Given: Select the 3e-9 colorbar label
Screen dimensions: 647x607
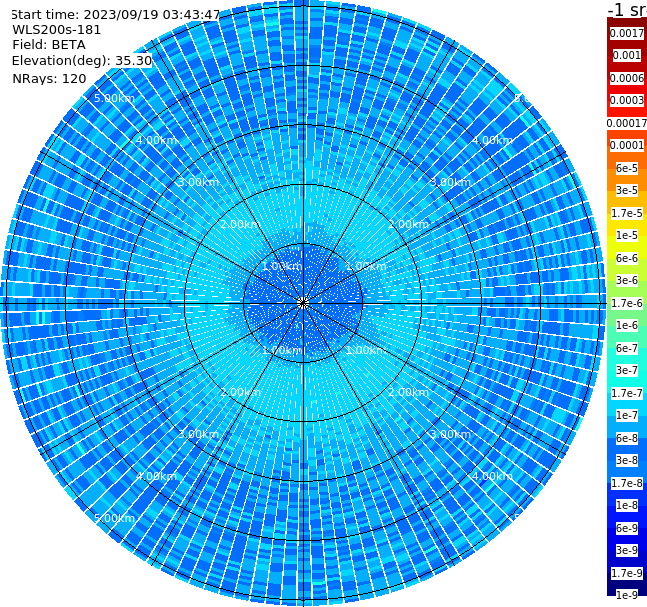Looking at the screenshot, I should click(627, 550).
